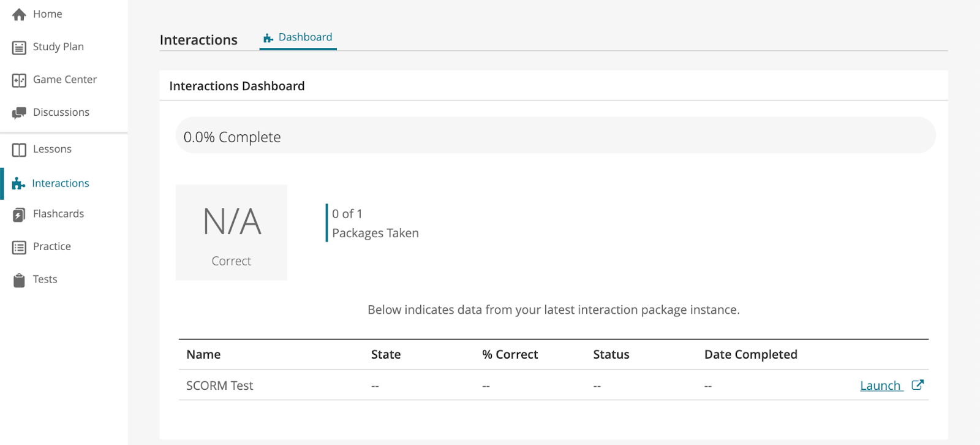Open the Dashboard tab
980x445 pixels.
[x=298, y=38]
